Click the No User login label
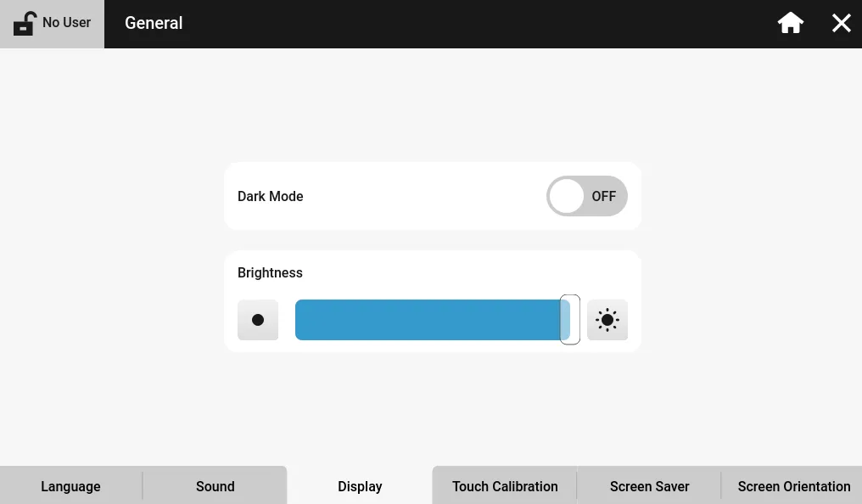The height and width of the screenshot is (504, 862). pyautogui.click(x=66, y=23)
